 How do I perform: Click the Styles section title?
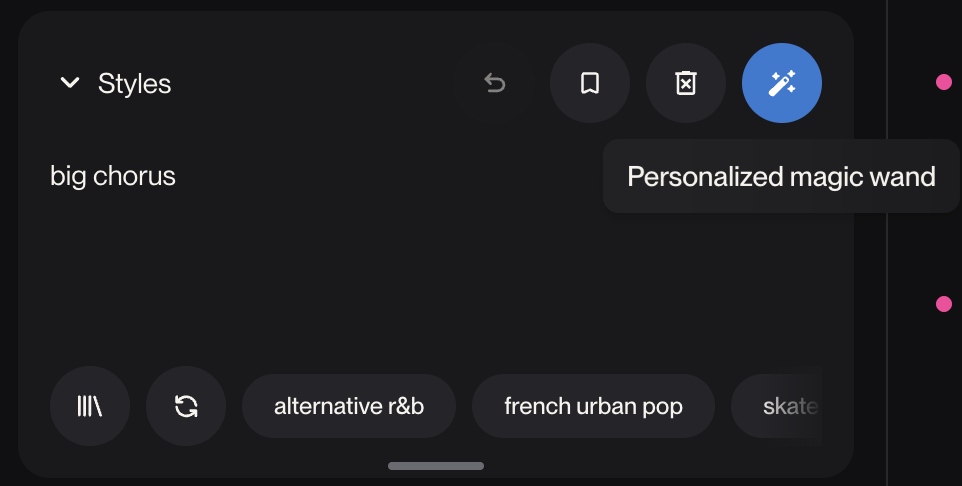(134, 84)
